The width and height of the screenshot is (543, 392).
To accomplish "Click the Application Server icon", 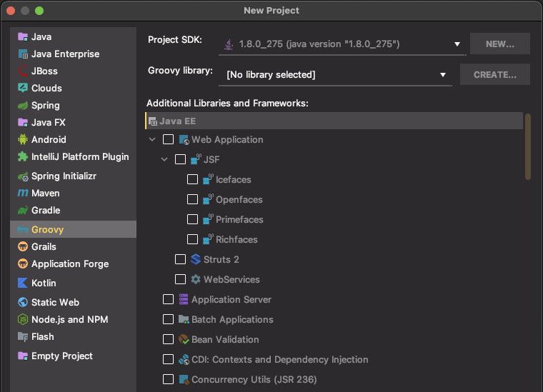I will point(184,299).
